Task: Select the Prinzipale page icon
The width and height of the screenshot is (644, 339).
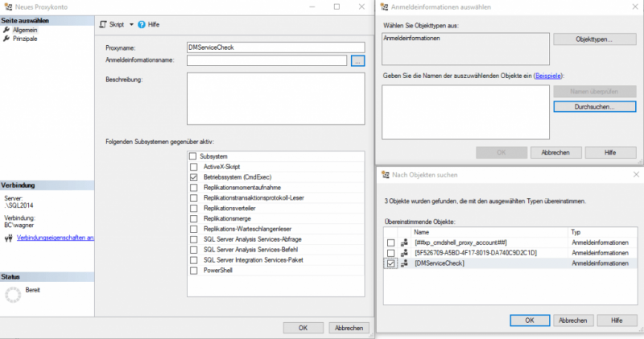Action: tap(6, 39)
